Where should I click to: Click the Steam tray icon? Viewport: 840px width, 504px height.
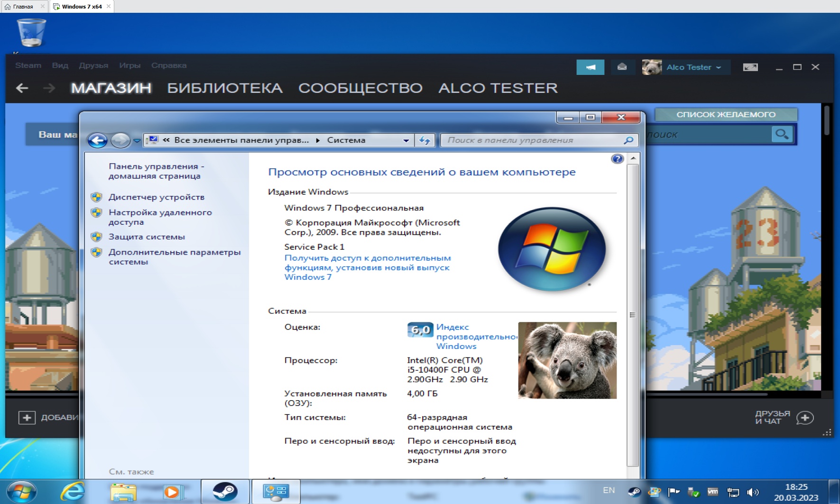[x=634, y=492]
